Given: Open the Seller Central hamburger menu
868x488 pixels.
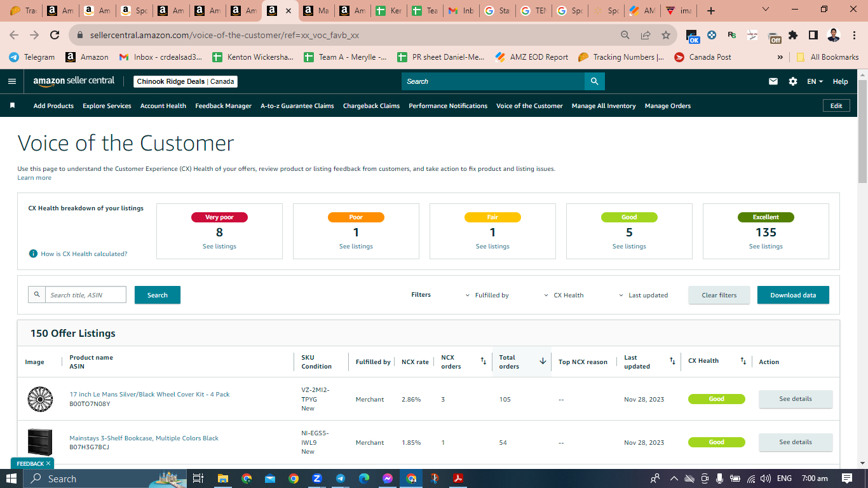Looking at the screenshot, I should click(x=12, y=81).
